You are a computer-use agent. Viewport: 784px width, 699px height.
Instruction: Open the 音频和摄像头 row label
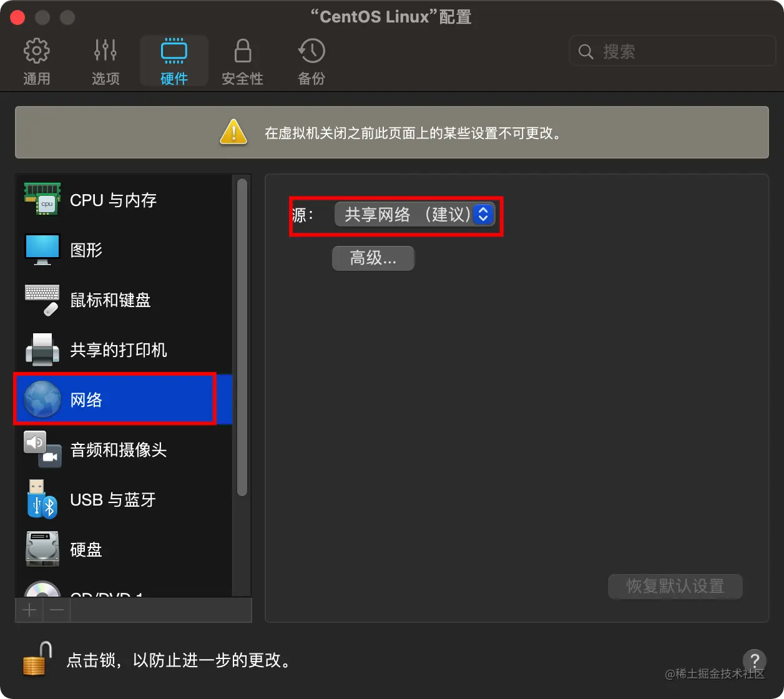pyautogui.click(x=119, y=450)
